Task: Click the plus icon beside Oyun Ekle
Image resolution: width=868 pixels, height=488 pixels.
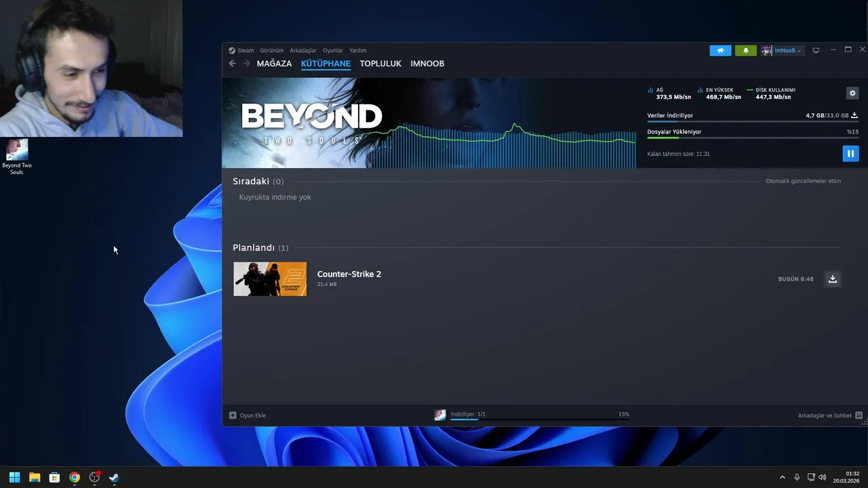Action: (233, 415)
